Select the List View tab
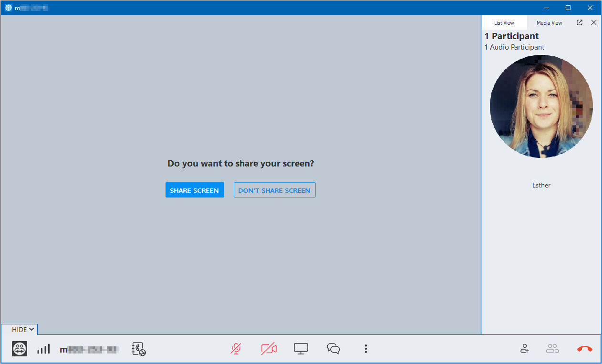 (x=504, y=23)
